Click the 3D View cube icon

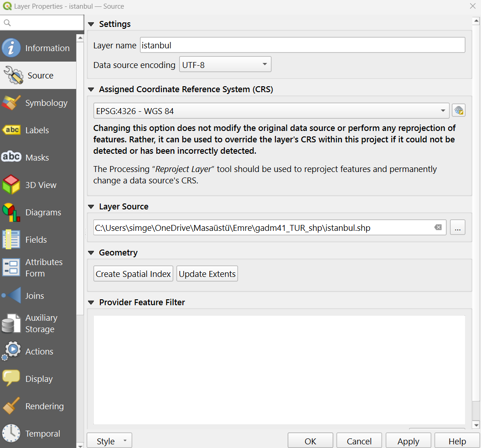click(11, 185)
